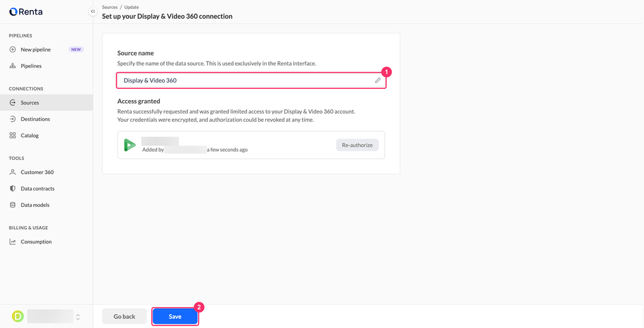
Task: Click the NEW badge beside New pipeline
Action: coord(76,49)
